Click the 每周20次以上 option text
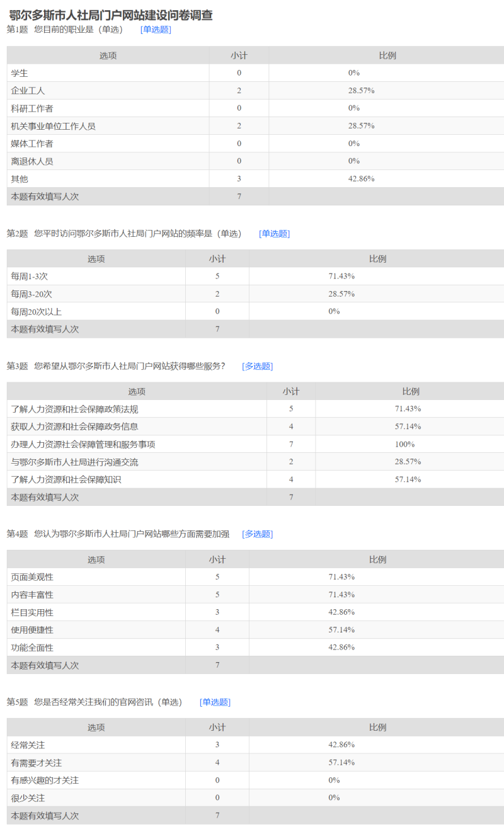The height and width of the screenshot is (829, 504). [36, 311]
